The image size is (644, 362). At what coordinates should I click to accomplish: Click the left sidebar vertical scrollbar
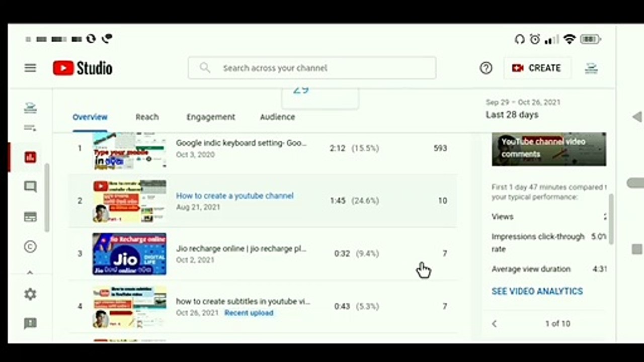pos(47,198)
